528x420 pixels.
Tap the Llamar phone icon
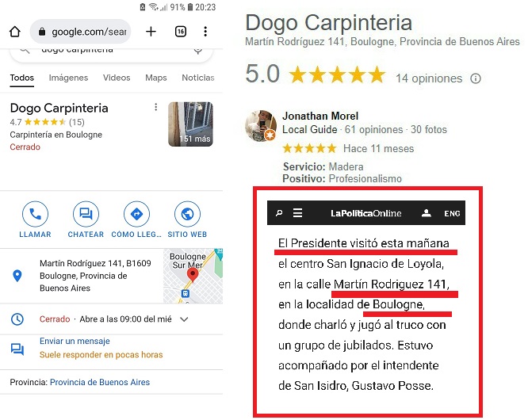coord(36,214)
